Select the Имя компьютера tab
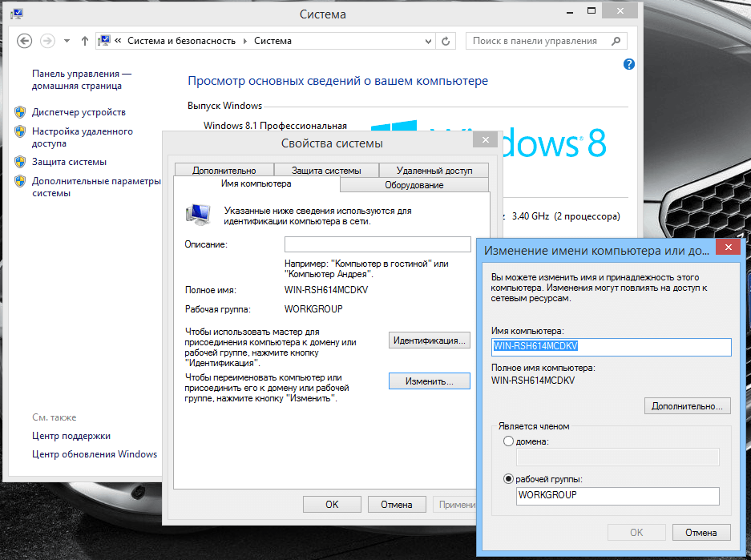This screenshot has width=751, height=560. coord(256,183)
